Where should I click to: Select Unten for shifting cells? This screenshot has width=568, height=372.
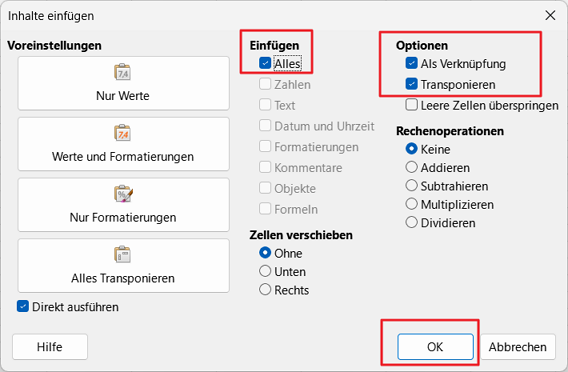click(x=265, y=271)
